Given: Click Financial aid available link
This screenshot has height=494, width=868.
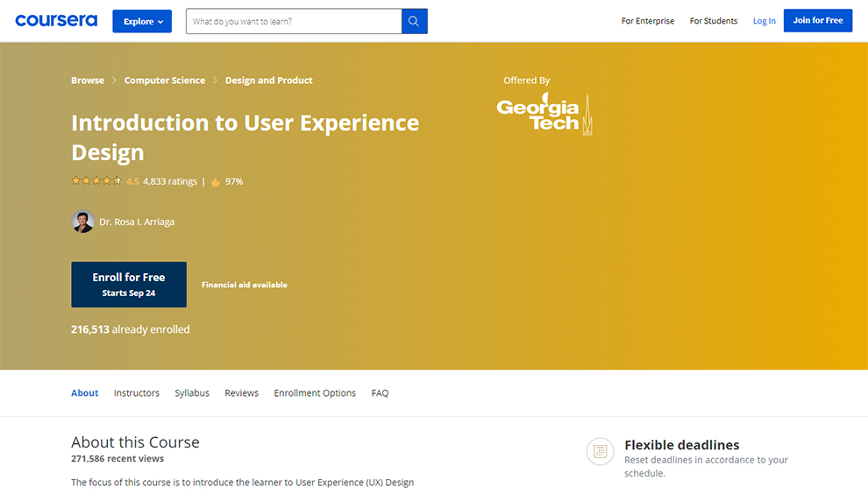Looking at the screenshot, I should [x=244, y=285].
